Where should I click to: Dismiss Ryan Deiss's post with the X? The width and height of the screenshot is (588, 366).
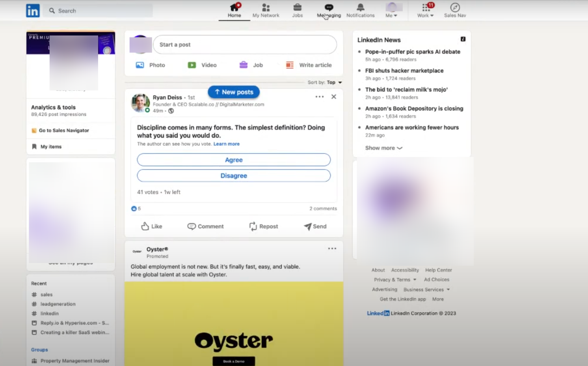(x=334, y=97)
